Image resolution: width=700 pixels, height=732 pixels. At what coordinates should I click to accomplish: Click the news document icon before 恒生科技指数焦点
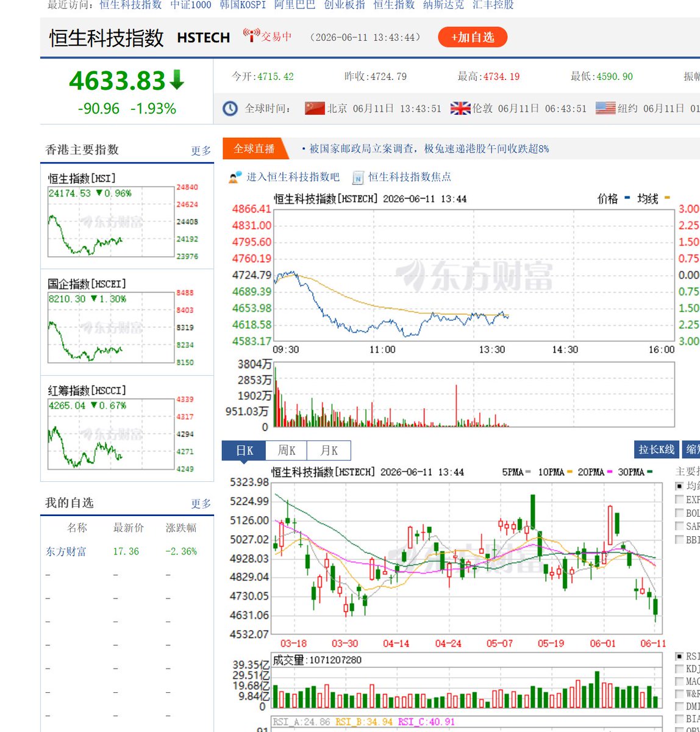pos(358,178)
